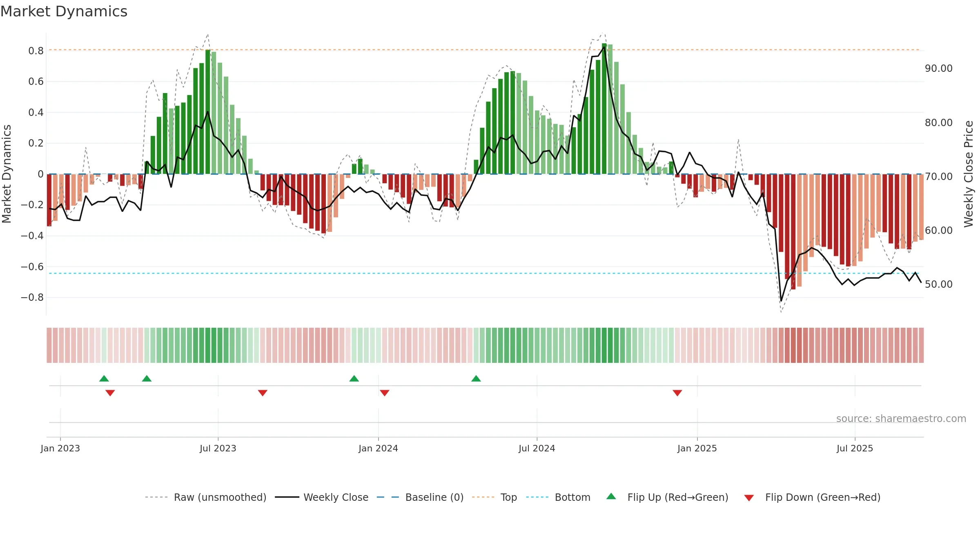This screenshot has height=551, width=980.
Task: Click the 90.00 price axis label
Action: pos(939,68)
